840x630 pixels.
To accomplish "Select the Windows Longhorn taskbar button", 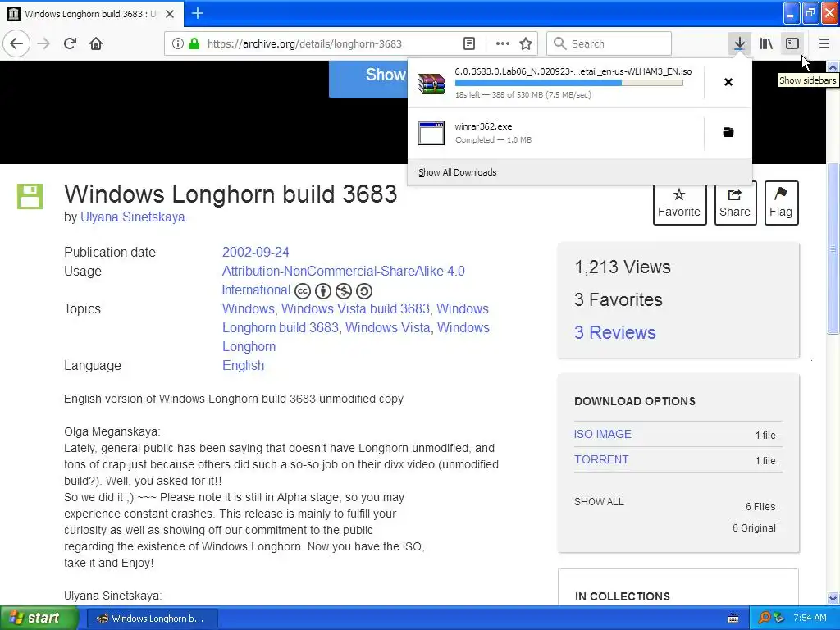I will [152, 619].
